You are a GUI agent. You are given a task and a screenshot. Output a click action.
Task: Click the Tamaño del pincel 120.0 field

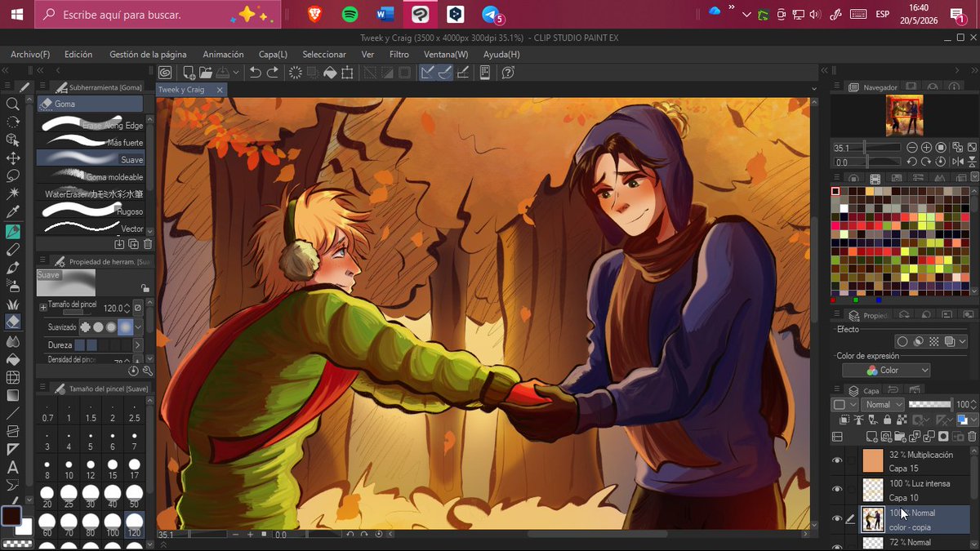click(113, 308)
